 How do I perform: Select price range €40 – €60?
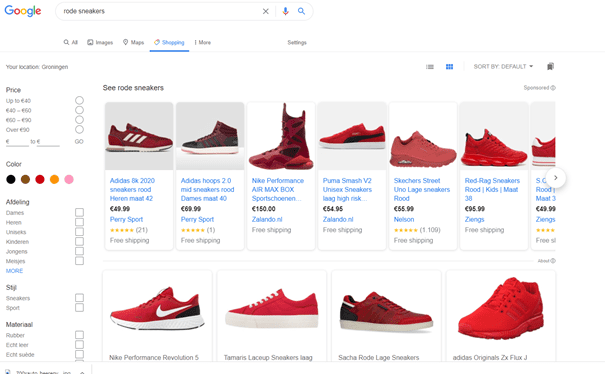point(79,110)
